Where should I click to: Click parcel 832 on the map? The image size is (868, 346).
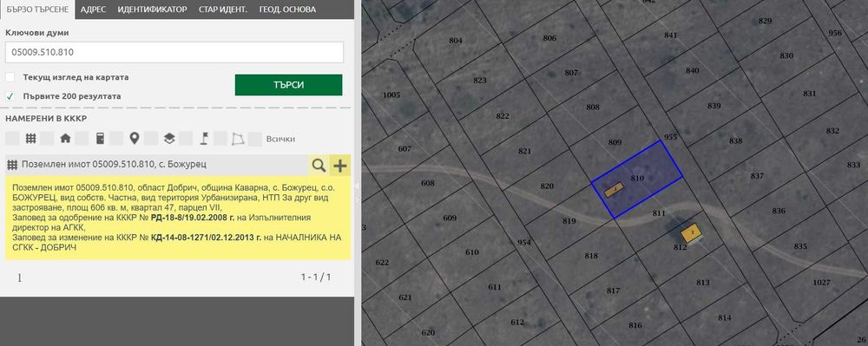coord(832,131)
